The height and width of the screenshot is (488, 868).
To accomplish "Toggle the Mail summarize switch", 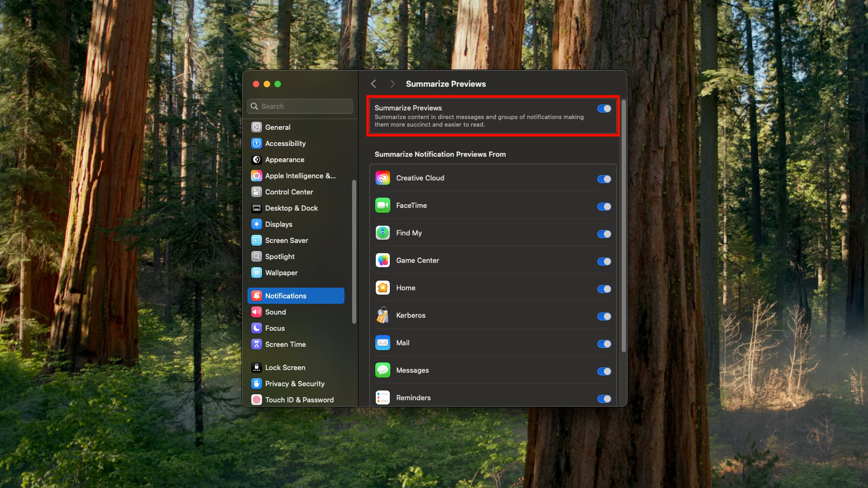I will 604,344.
